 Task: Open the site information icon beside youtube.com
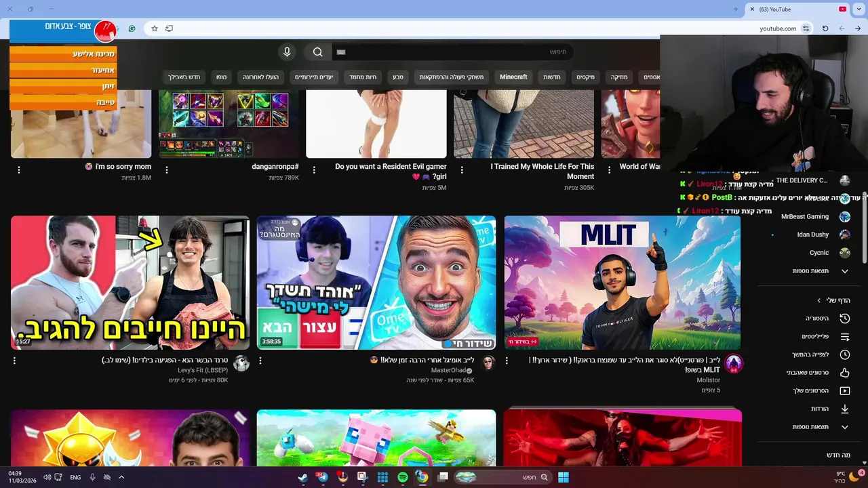[806, 28]
